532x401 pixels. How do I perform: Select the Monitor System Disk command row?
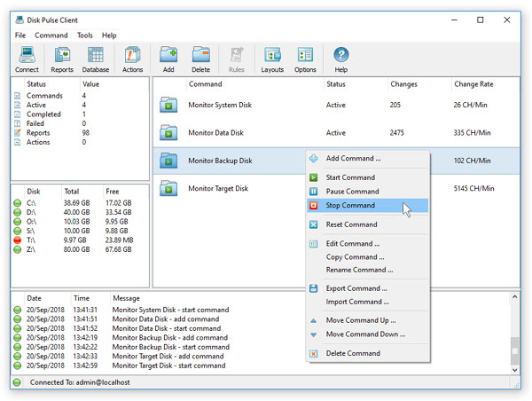click(x=336, y=105)
